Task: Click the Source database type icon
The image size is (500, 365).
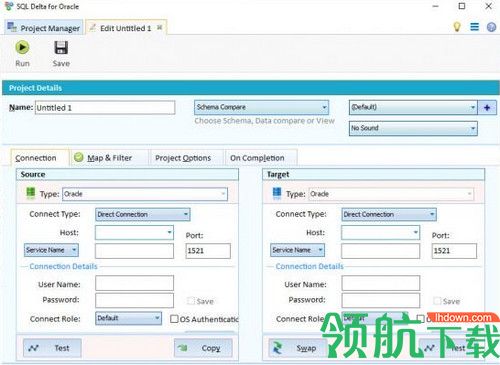Action: pyautogui.click(x=30, y=193)
